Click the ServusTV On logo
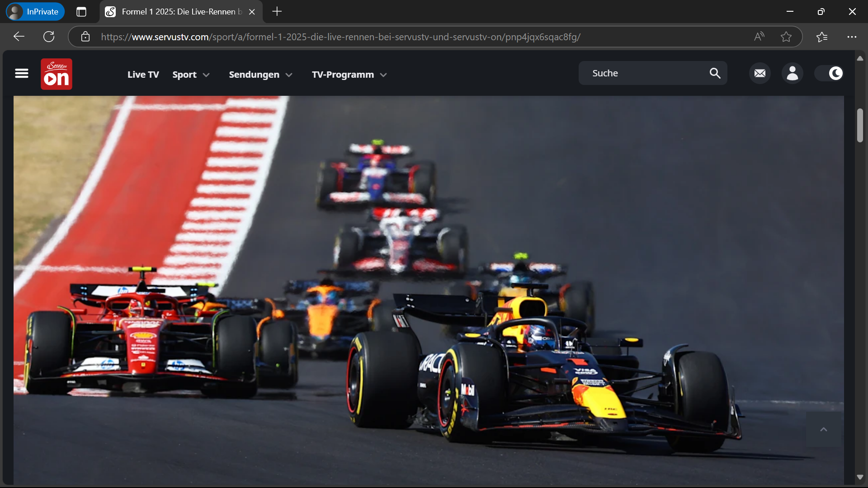 [57, 74]
